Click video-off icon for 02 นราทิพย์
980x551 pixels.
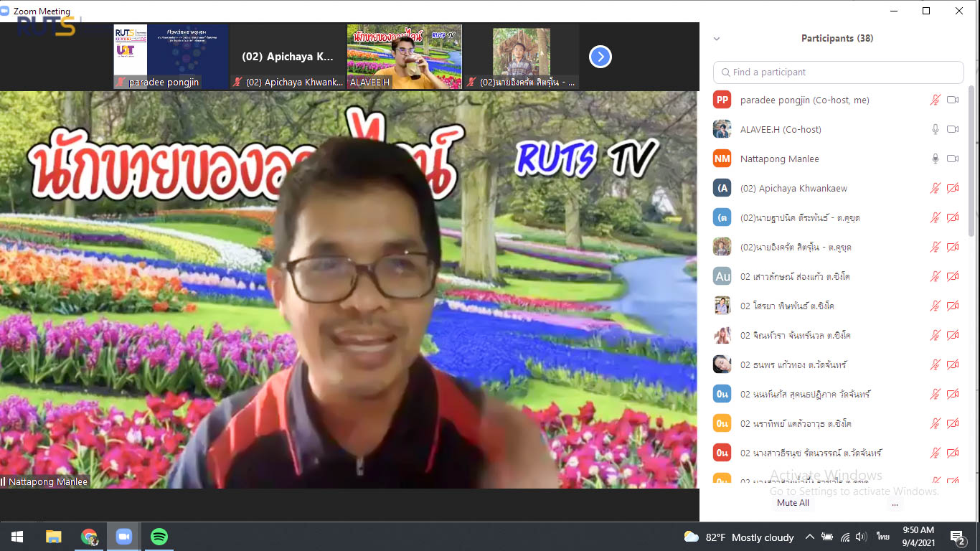953,423
